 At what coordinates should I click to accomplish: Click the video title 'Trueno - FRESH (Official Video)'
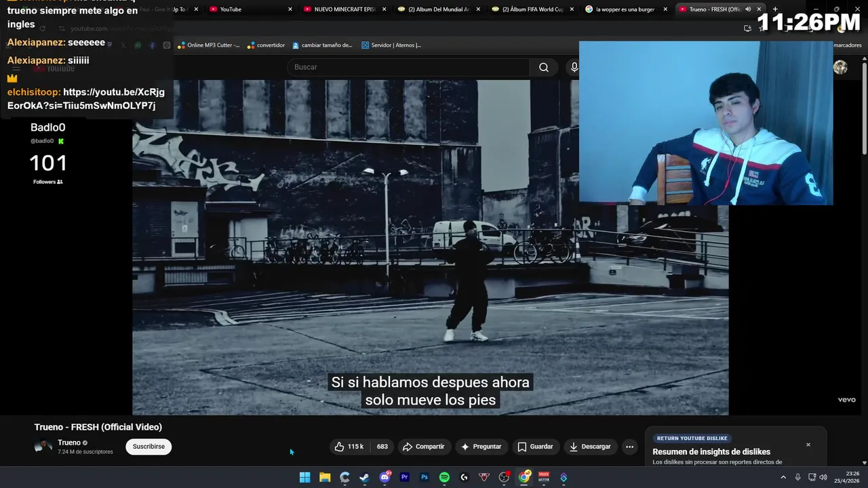click(98, 427)
